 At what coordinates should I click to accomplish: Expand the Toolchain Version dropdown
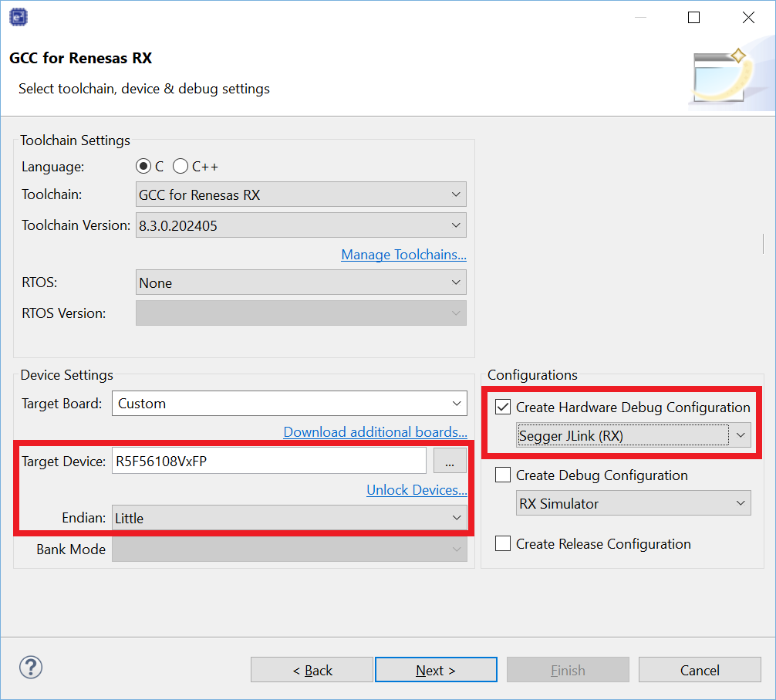(301, 226)
